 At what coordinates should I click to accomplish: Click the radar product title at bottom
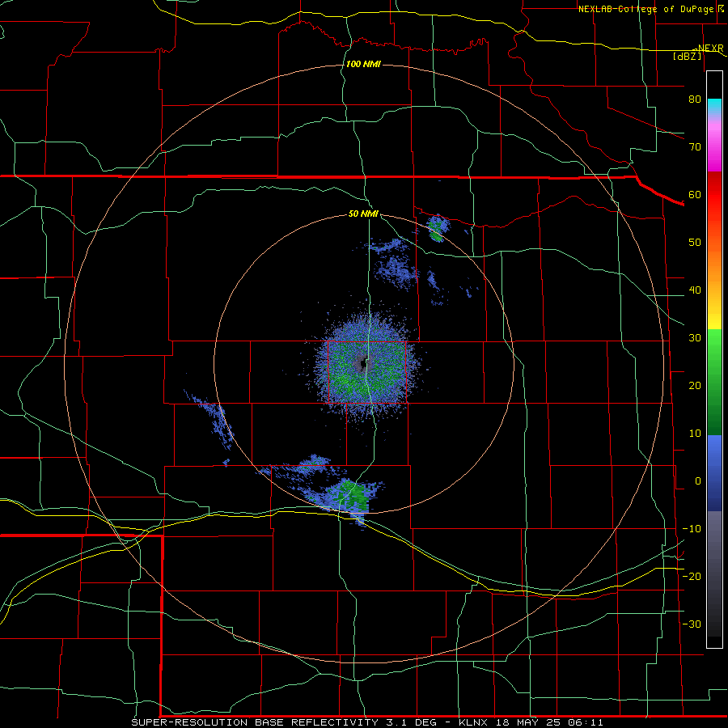pos(367,722)
